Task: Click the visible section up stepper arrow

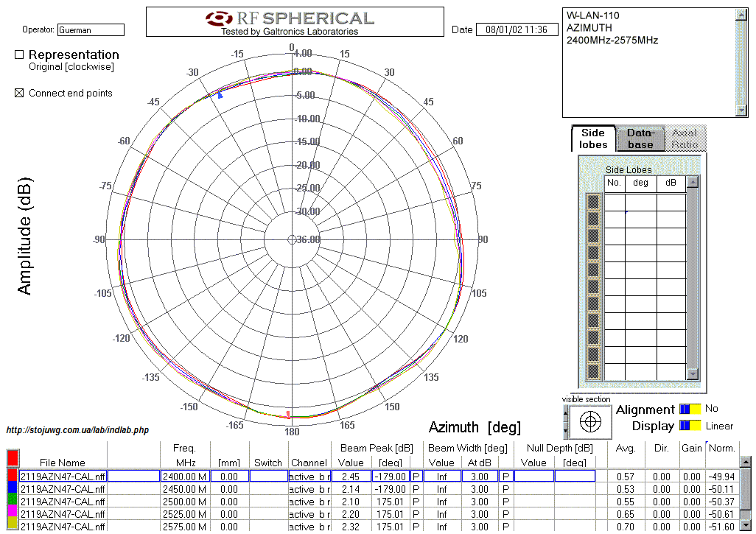Action: pyautogui.click(x=566, y=412)
